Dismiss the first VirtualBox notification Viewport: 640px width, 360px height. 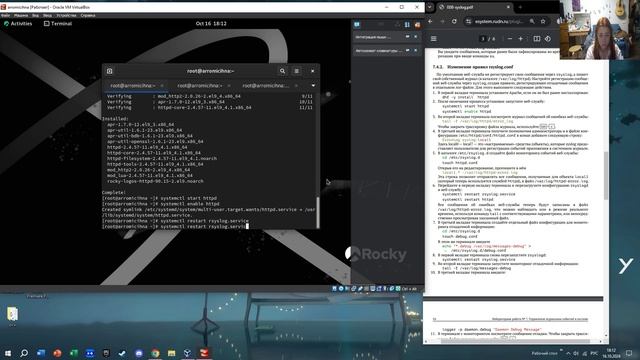click(416, 37)
